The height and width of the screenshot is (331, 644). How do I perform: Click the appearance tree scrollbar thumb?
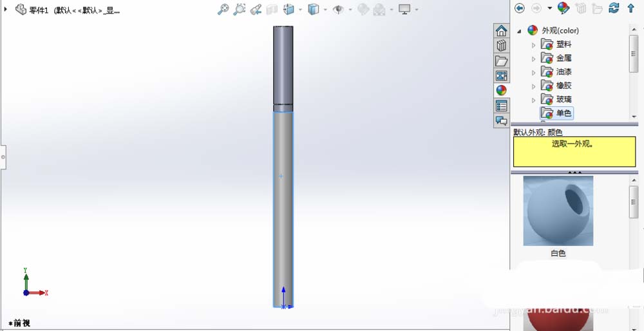(633, 53)
